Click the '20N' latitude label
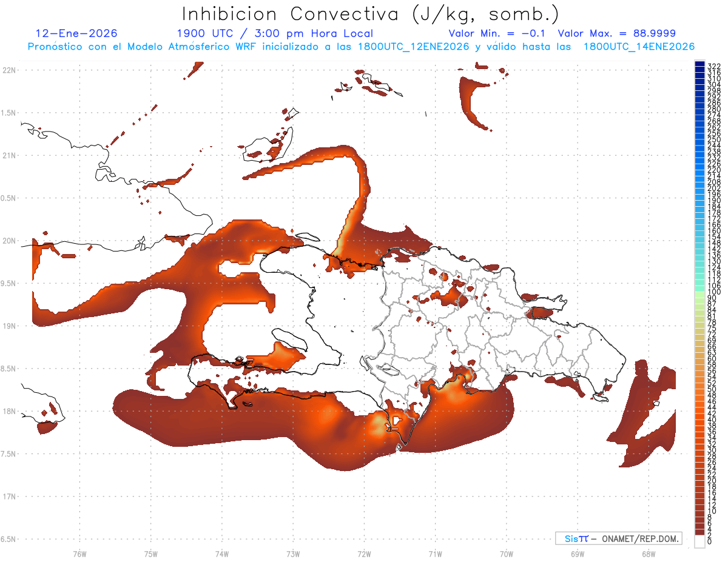The height and width of the screenshot is (562, 728). tap(9, 241)
